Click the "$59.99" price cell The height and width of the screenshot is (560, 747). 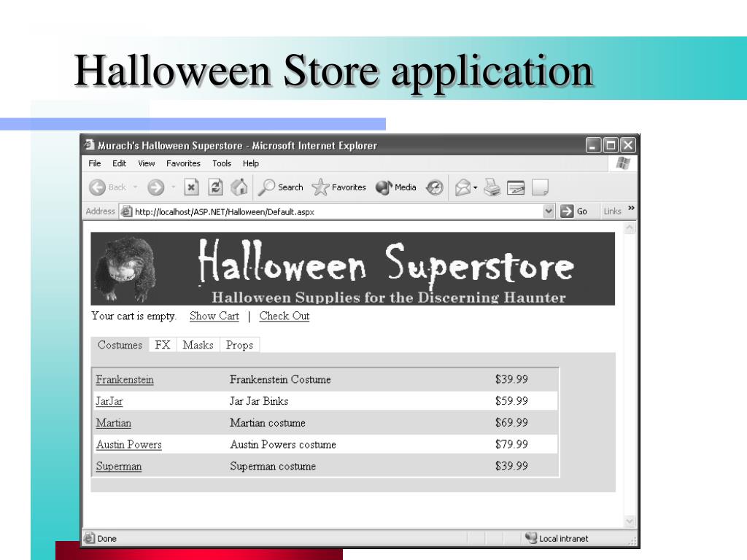(511, 401)
